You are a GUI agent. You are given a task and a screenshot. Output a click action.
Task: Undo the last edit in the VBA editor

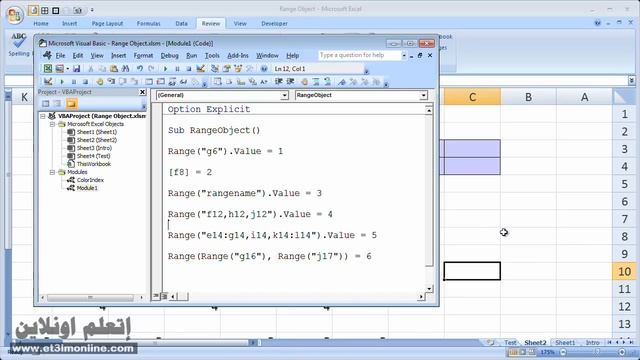(140, 69)
